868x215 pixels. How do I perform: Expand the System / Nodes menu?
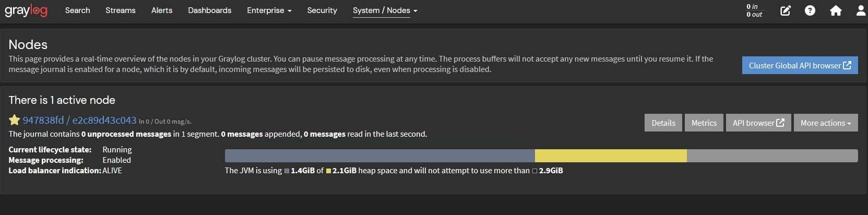tap(385, 10)
